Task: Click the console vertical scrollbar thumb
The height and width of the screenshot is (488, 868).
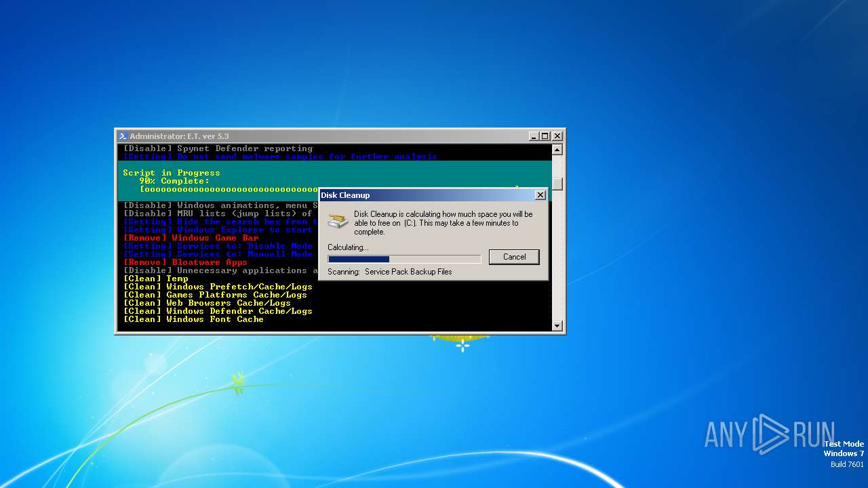Action: coord(557,184)
